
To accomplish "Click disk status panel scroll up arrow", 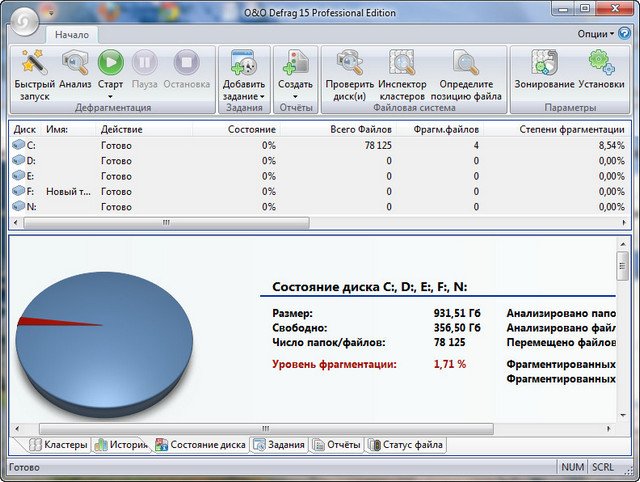I will (623, 244).
